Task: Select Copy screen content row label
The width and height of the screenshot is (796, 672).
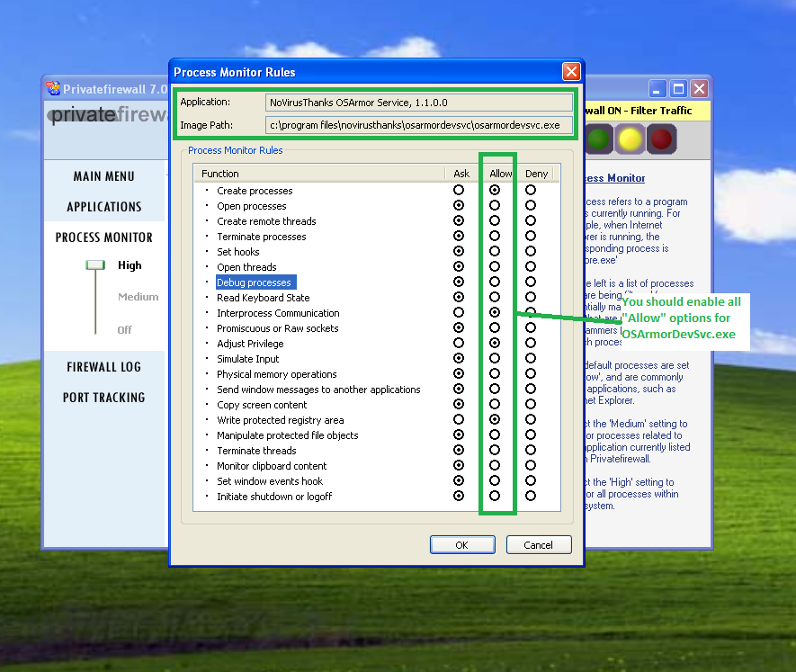Action: (x=262, y=405)
